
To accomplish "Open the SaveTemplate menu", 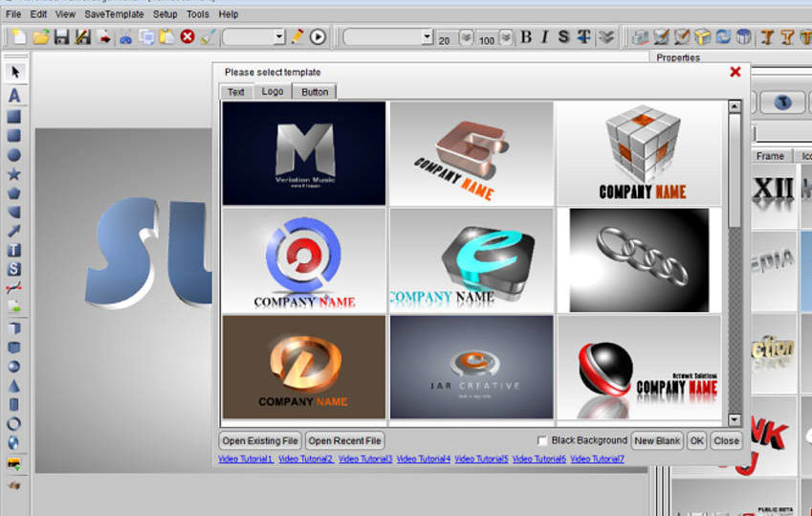I will pyautogui.click(x=114, y=14).
